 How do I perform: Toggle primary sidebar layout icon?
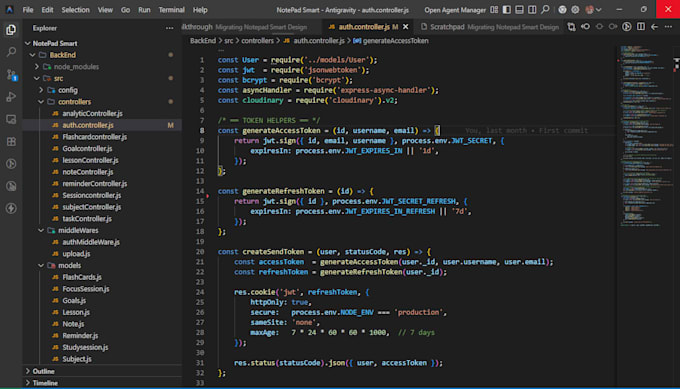(507, 10)
